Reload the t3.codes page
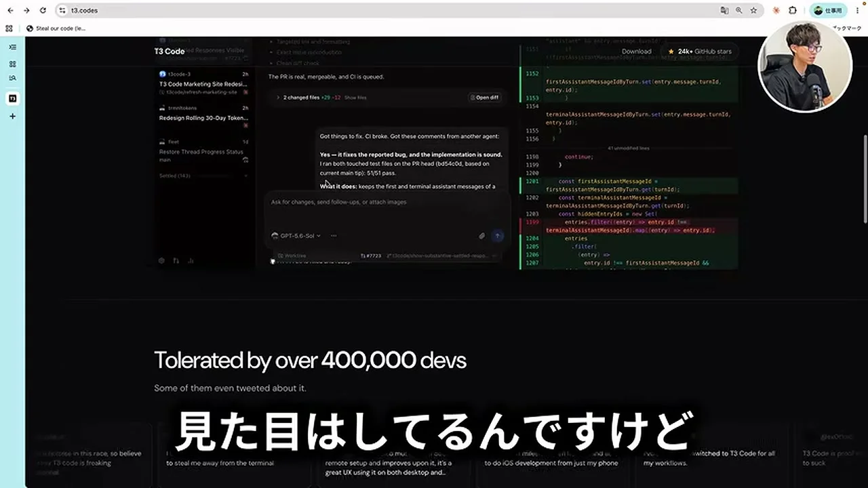The image size is (868, 488). pyautogui.click(x=43, y=11)
